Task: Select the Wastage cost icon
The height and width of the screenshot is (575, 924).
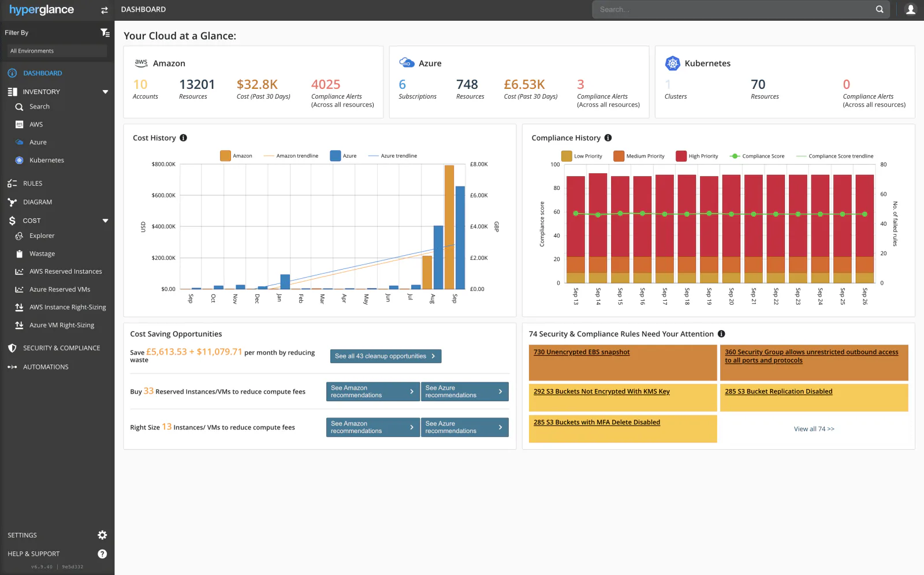Action: (x=19, y=253)
